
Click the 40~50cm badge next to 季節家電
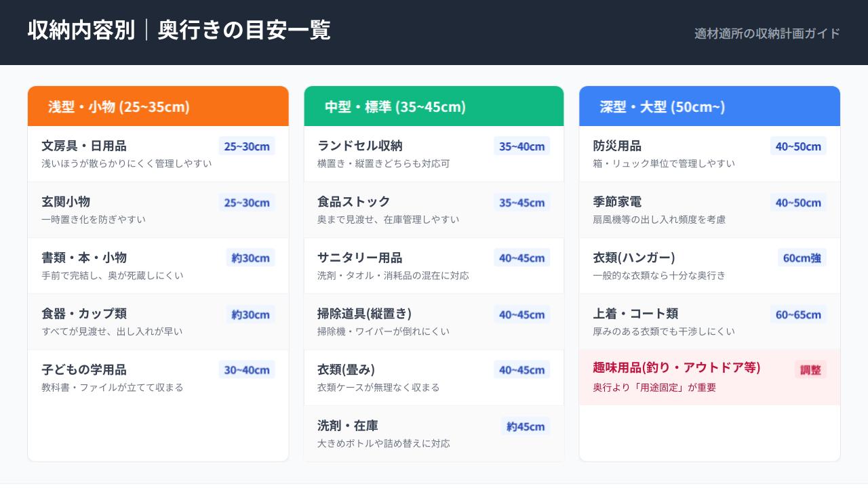point(798,203)
